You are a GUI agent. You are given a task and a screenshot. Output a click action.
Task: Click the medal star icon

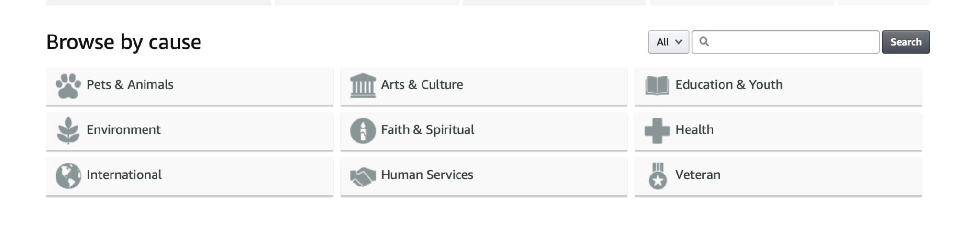pos(658,176)
